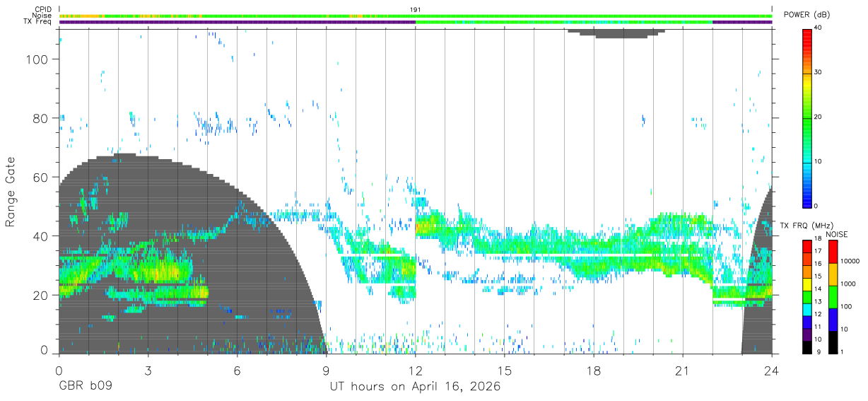
Task: Click the TX Freq row label
Action: pos(38,22)
